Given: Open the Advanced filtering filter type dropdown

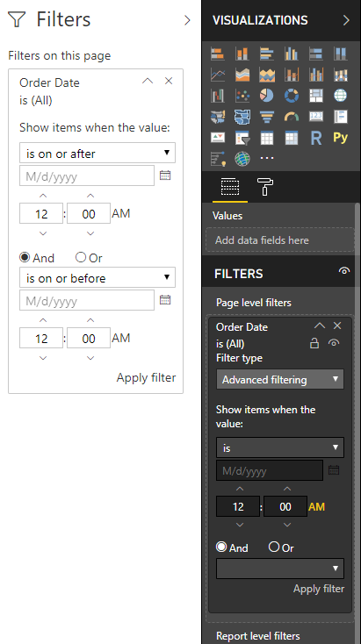Looking at the screenshot, I should 280,379.
